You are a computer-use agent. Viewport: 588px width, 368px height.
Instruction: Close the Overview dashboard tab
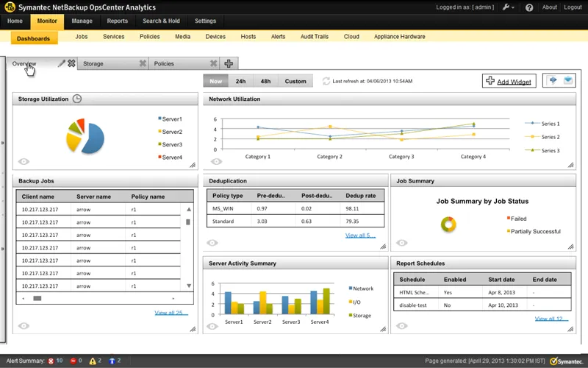[71, 63]
